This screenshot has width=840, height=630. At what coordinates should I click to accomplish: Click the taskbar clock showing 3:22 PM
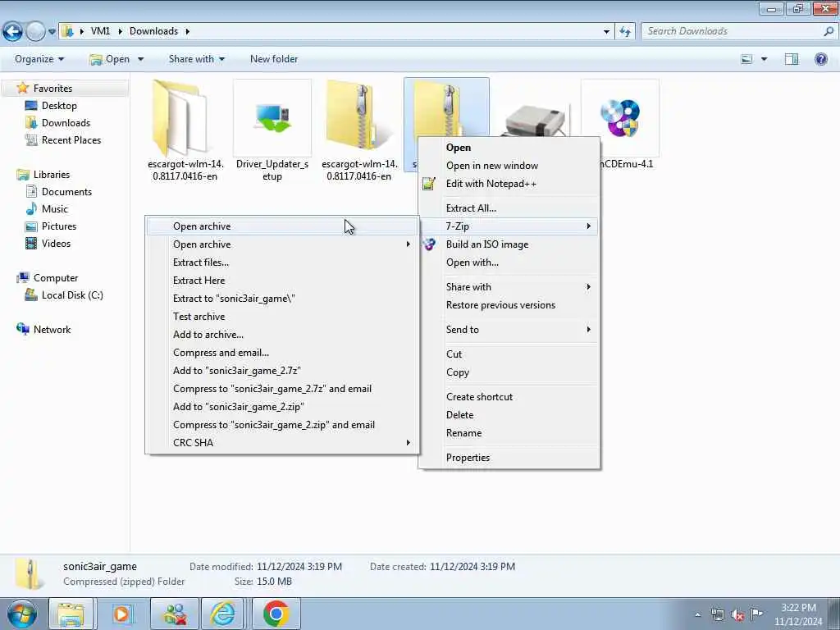pos(797,614)
